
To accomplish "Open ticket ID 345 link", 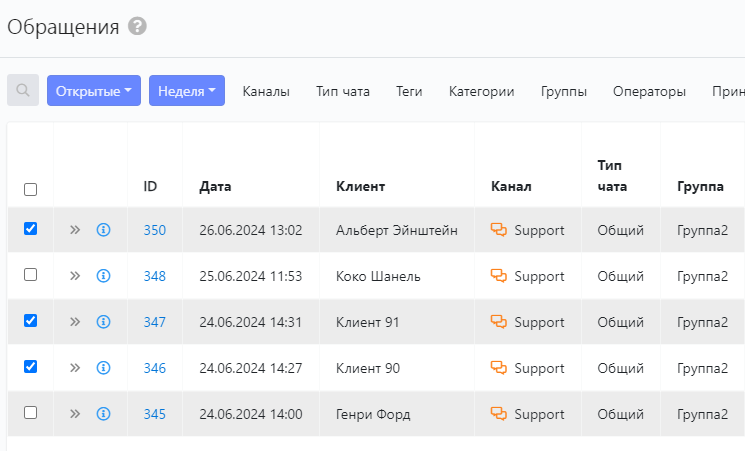I will coord(155,414).
